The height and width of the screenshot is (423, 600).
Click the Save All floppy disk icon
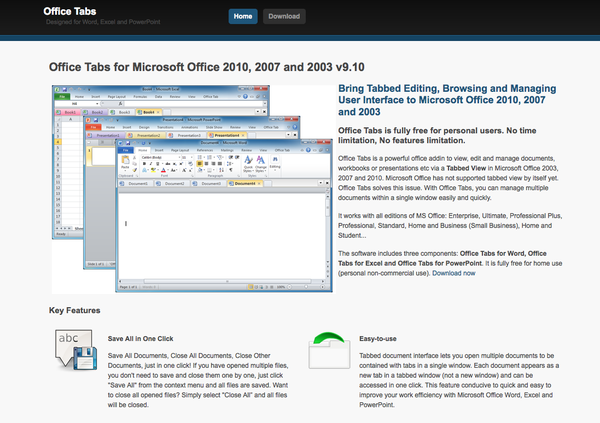click(76, 350)
